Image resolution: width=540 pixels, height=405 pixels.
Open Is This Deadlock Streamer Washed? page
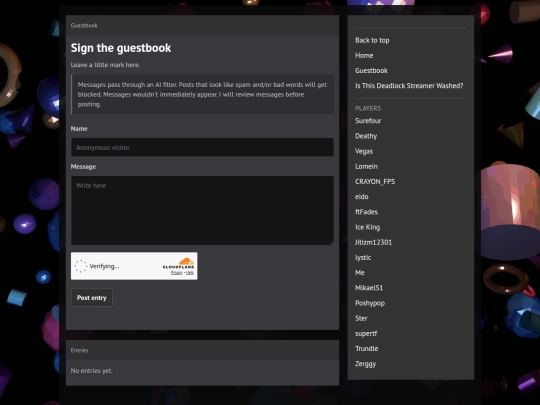(x=409, y=86)
